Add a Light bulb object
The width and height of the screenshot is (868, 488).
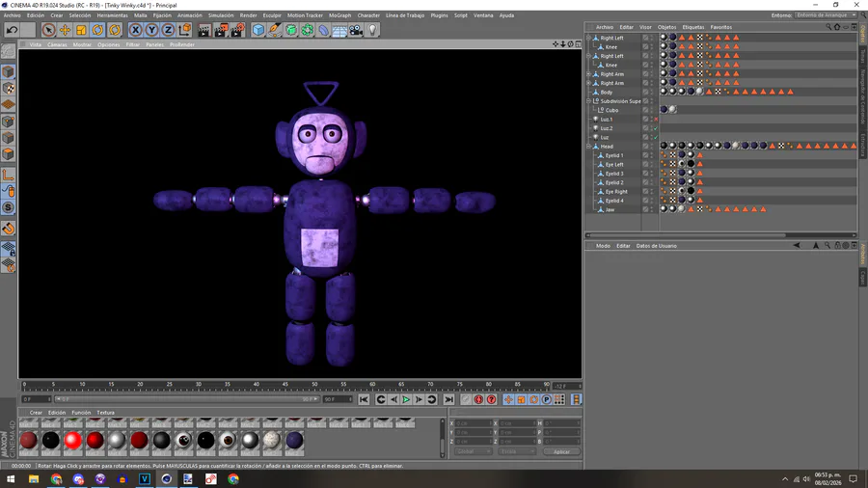[x=372, y=30]
